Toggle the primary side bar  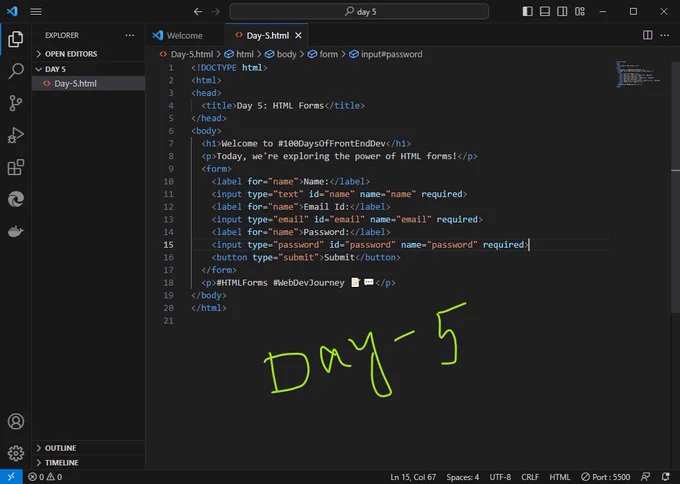point(527,11)
